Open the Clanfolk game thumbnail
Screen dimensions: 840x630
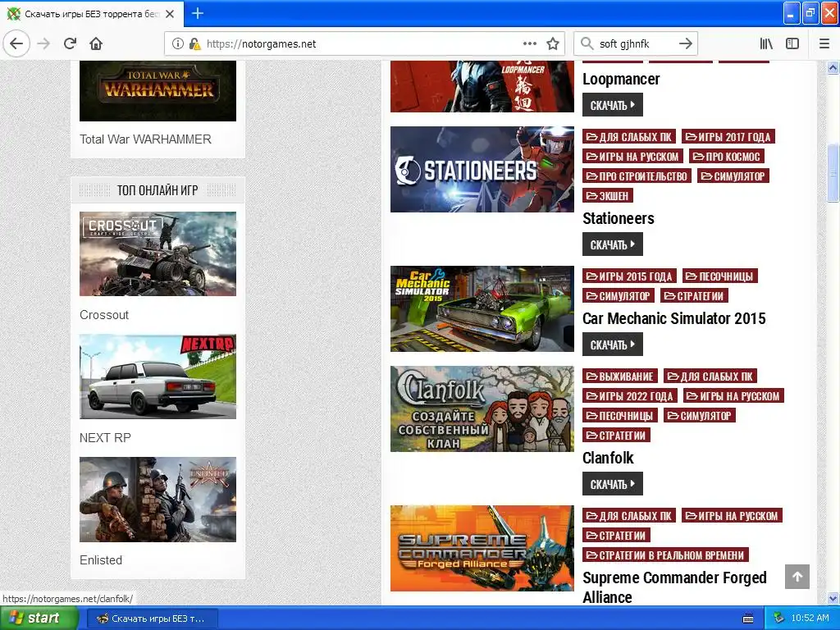click(x=482, y=409)
